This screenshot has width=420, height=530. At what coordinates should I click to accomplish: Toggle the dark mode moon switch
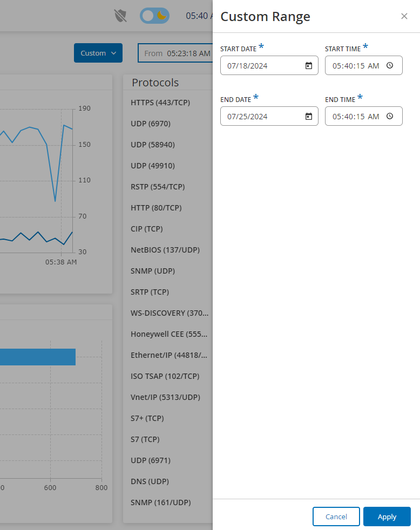[154, 16]
